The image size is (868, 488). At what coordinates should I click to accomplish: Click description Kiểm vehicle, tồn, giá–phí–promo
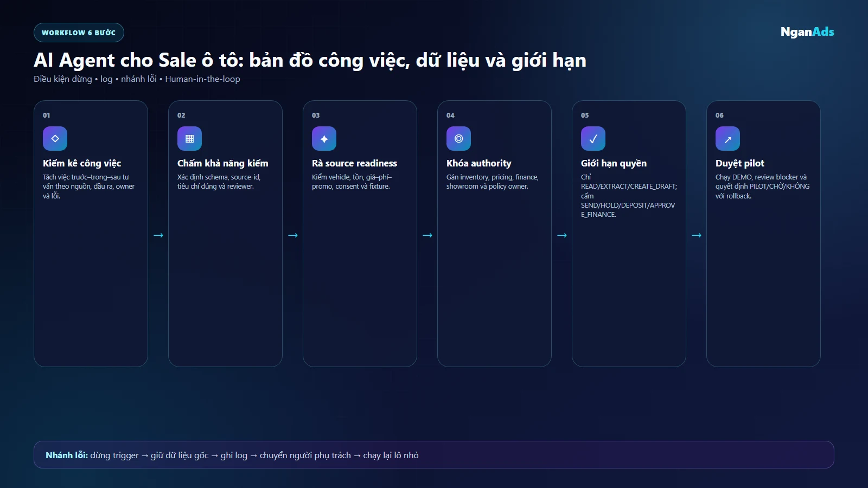(352, 182)
